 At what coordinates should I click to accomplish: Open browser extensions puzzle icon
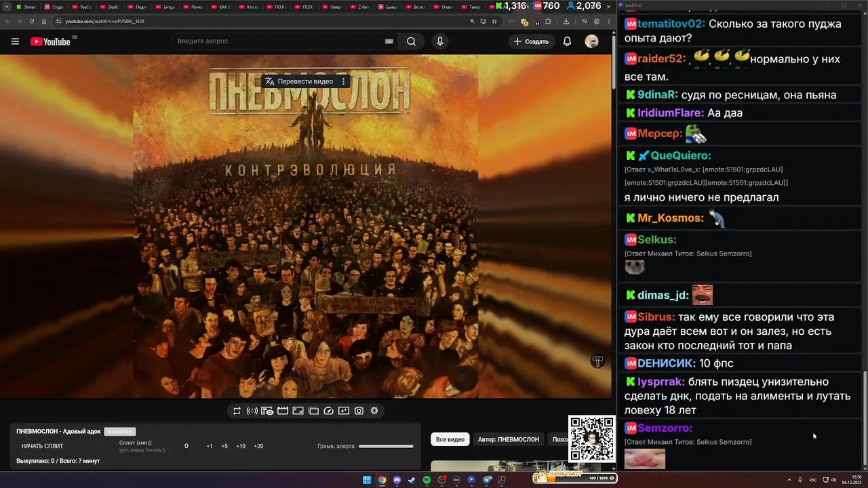click(549, 22)
